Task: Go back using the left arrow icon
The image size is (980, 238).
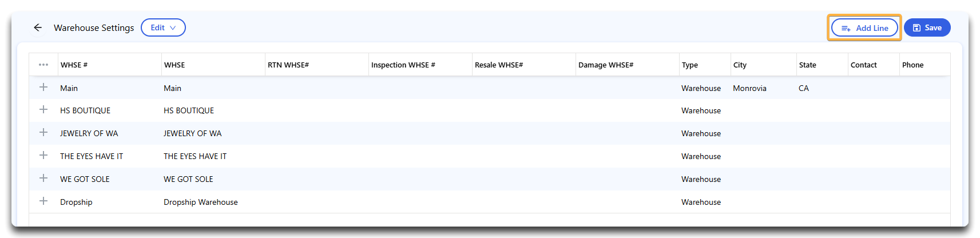Action: click(x=38, y=27)
